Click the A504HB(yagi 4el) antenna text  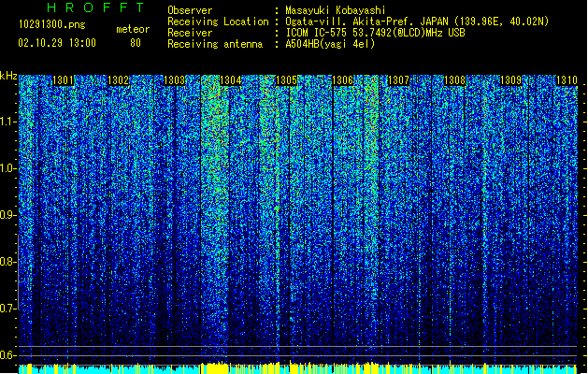tap(330, 44)
